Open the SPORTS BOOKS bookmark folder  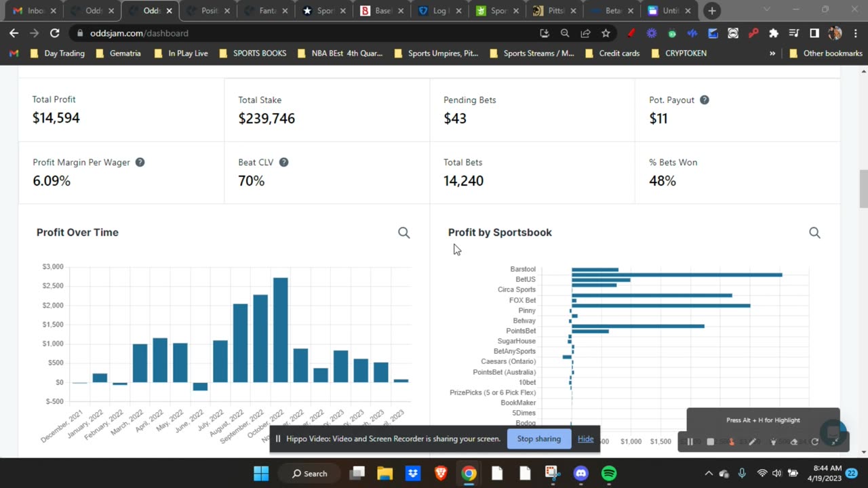coord(252,53)
